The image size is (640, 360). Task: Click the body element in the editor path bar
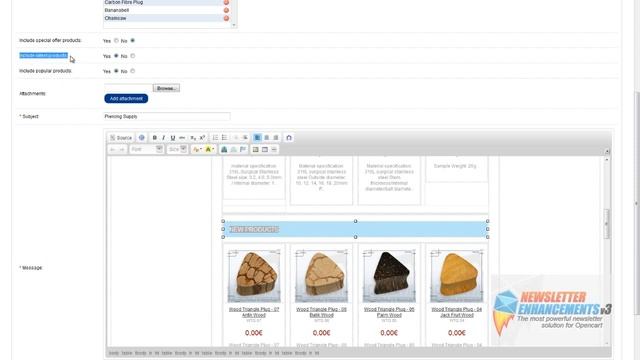(x=113, y=353)
